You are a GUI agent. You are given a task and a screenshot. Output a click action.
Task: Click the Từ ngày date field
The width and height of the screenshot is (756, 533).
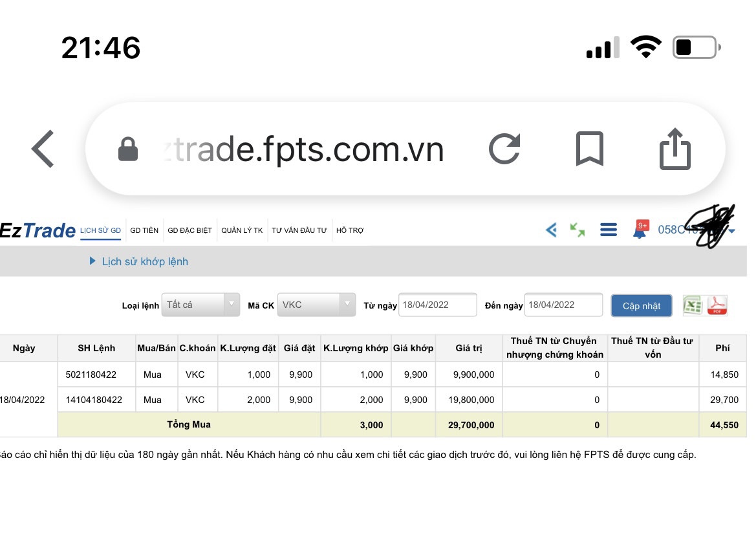pyautogui.click(x=437, y=305)
